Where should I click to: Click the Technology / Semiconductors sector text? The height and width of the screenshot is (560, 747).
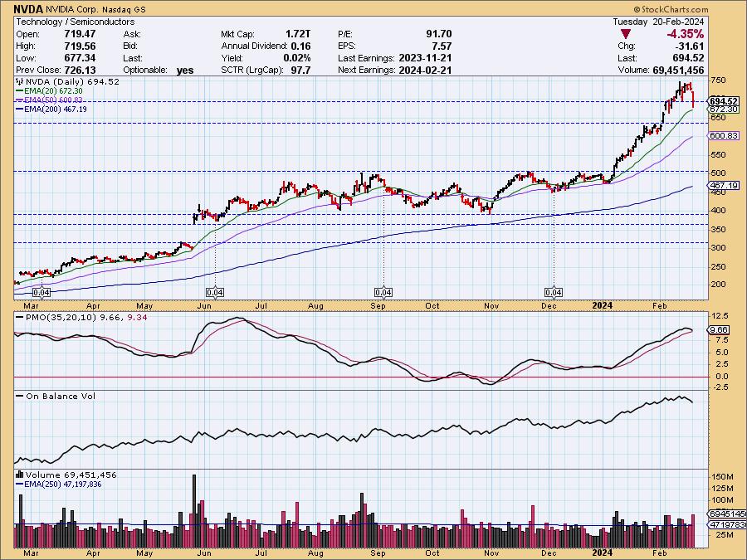coord(76,22)
